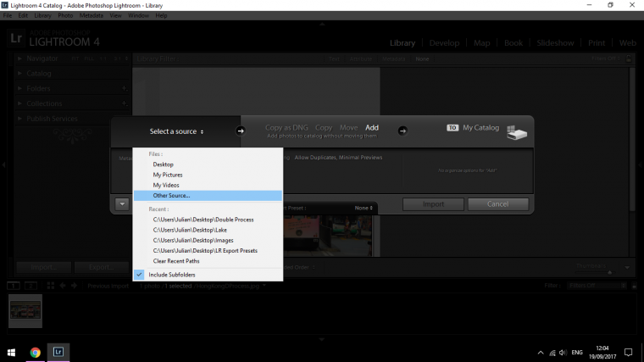The width and height of the screenshot is (644, 362).
Task: Cancel the import dialog
Action: coord(497,204)
